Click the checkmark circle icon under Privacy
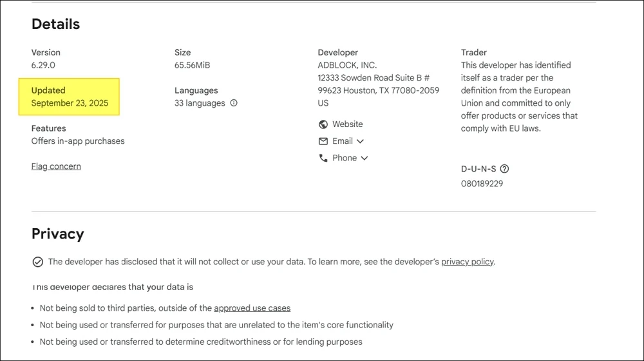Viewport: 644px width, 361px height. (37, 262)
